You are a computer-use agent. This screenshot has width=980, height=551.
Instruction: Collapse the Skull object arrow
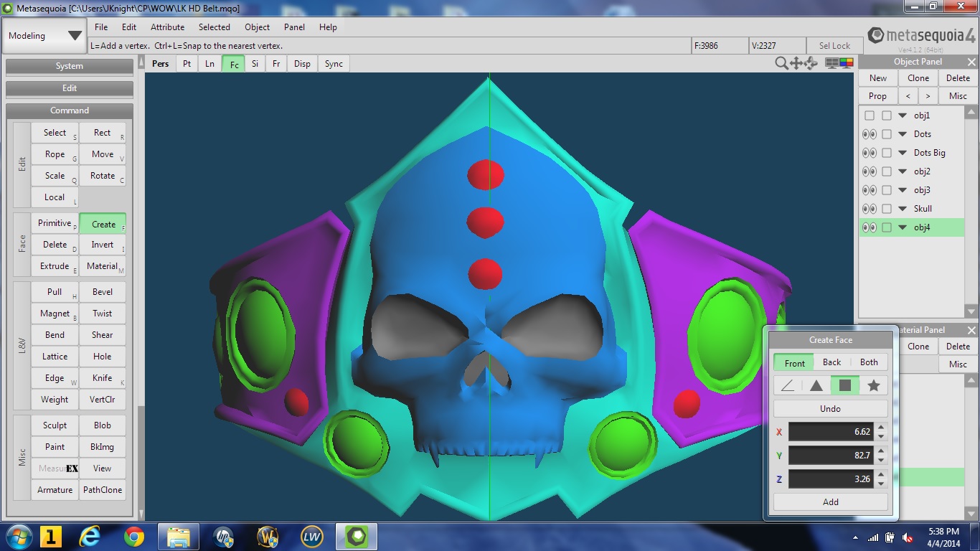pos(903,209)
